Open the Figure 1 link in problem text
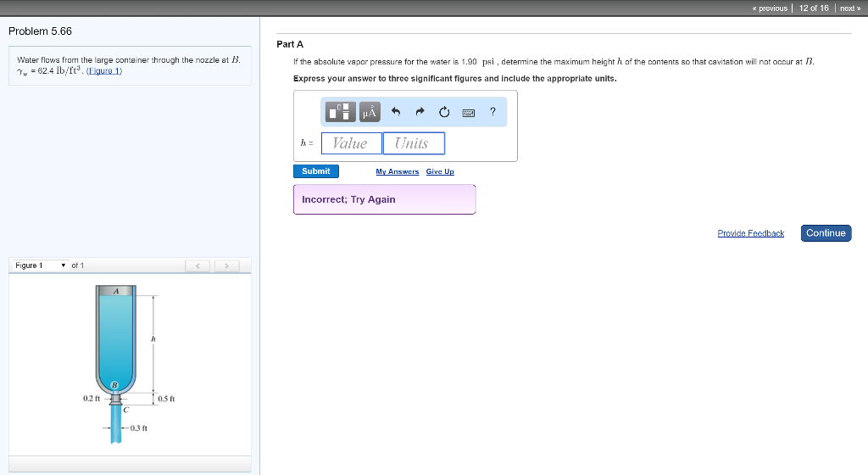The height and width of the screenshot is (475, 868). [x=104, y=71]
